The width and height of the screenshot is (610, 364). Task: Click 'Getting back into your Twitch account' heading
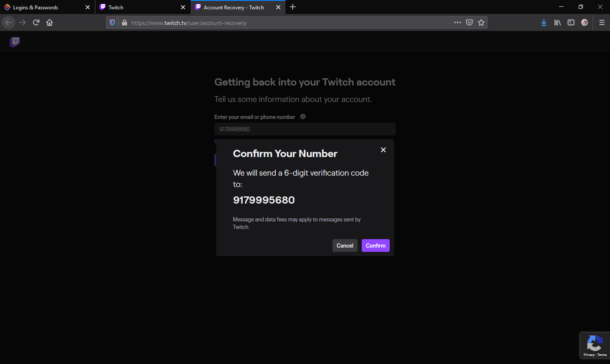pyautogui.click(x=305, y=82)
